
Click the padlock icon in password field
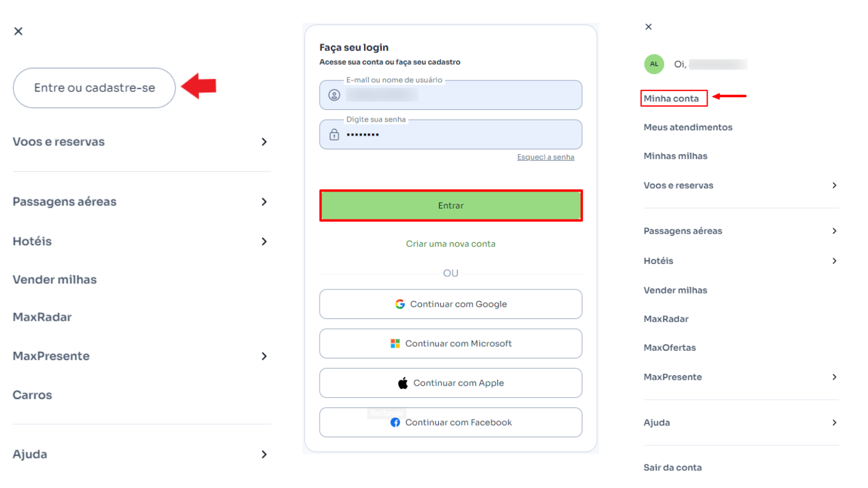pyautogui.click(x=334, y=134)
